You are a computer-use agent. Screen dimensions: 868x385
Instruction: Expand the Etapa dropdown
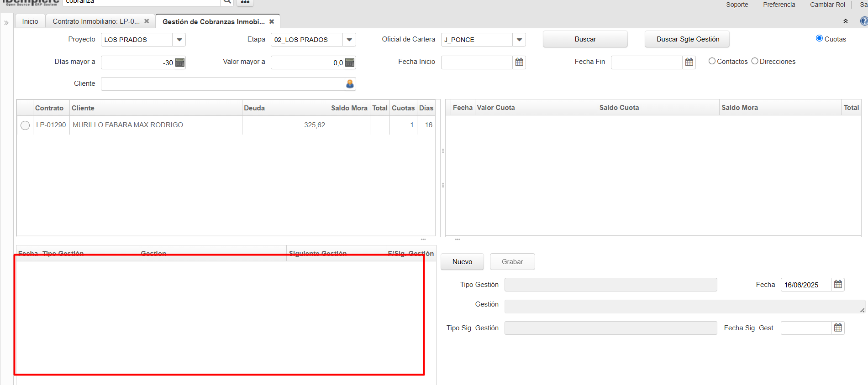pyautogui.click(x=349, y=40)
